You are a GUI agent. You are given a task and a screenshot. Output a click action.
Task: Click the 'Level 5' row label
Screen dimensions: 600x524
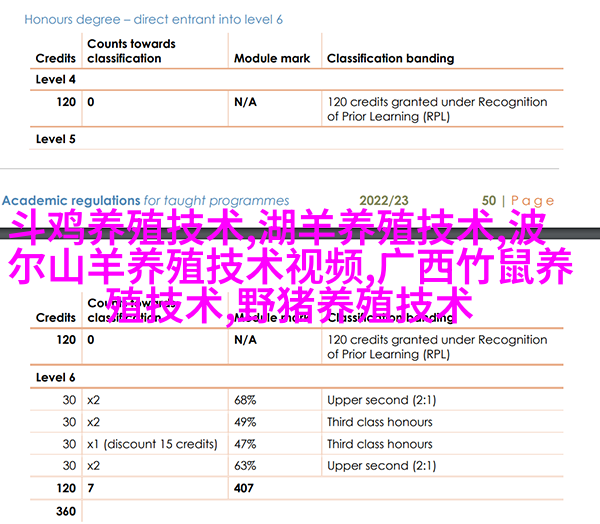55,139
